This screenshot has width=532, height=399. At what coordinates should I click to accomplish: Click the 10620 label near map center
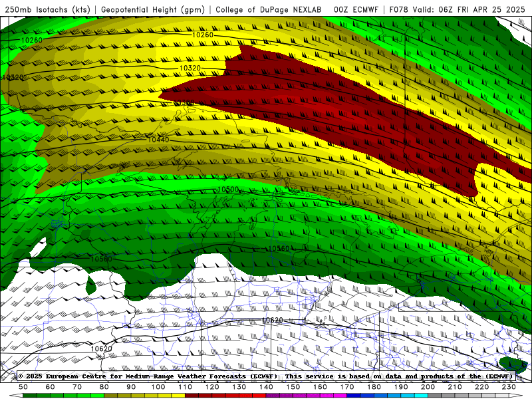tap(273, 321)
